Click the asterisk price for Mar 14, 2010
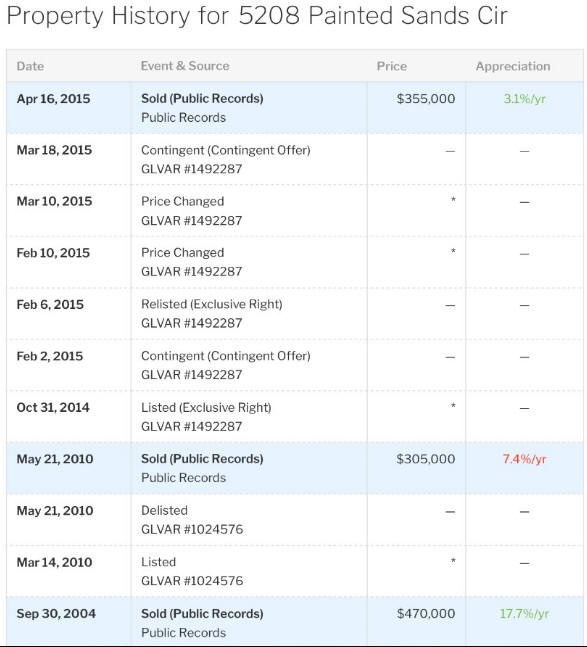The image size is (587, 647). 453,561
